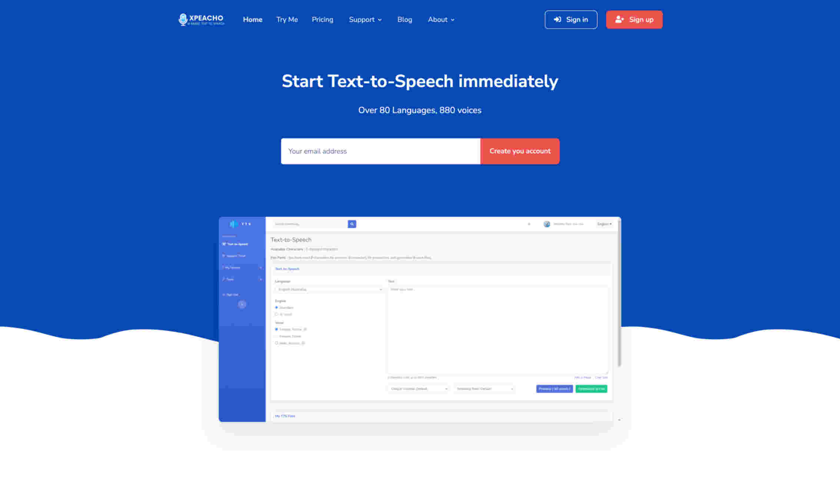Click the search magnifier icon in toolbar
840x504 pixels.
click(352, 224)
